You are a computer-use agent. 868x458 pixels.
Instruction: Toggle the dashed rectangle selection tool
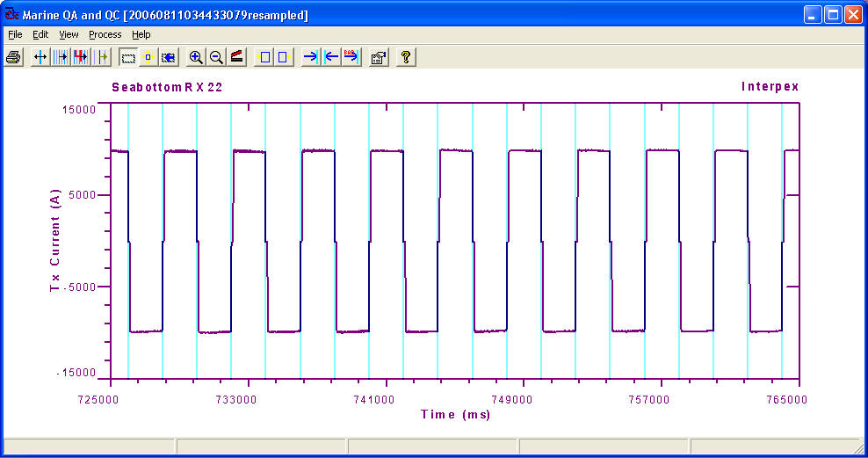pyautogui.click(x=128, y=57)
